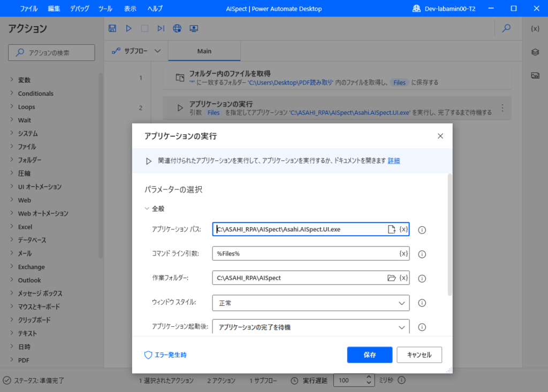
Task: Open the ヘルプ menu
Action: point(155,9)
